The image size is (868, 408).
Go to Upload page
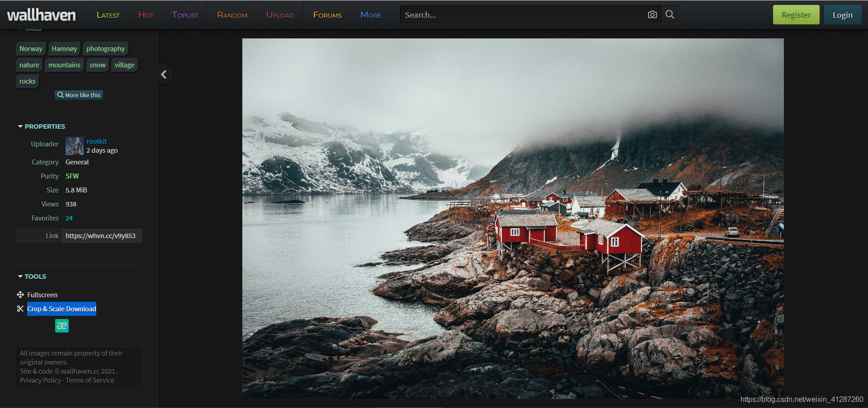point(280,15)
